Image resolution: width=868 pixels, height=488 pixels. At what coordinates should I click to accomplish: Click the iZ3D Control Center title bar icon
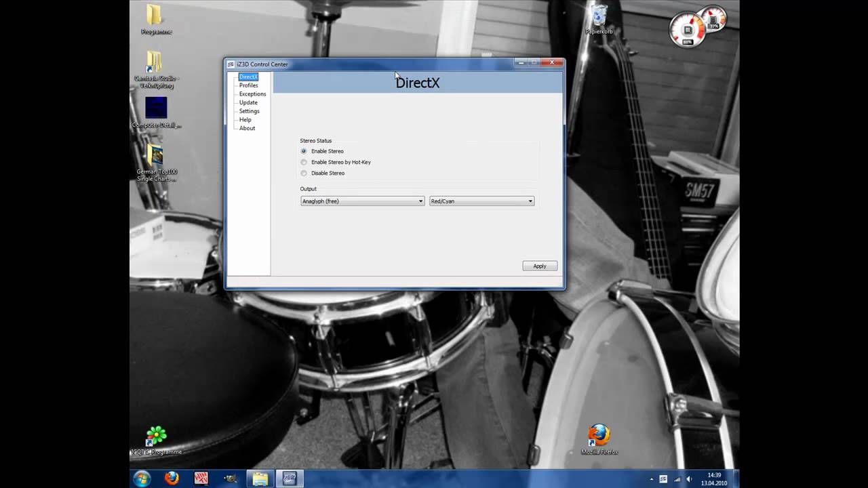[x=231, y=64]
